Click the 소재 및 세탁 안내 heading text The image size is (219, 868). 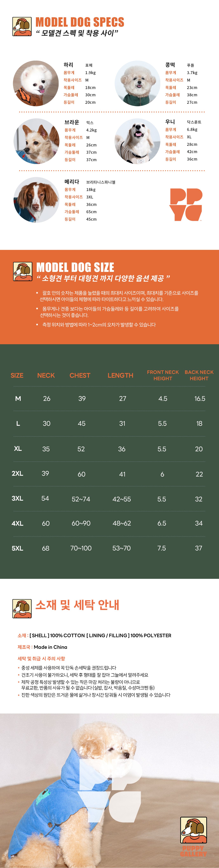(77, 605)
